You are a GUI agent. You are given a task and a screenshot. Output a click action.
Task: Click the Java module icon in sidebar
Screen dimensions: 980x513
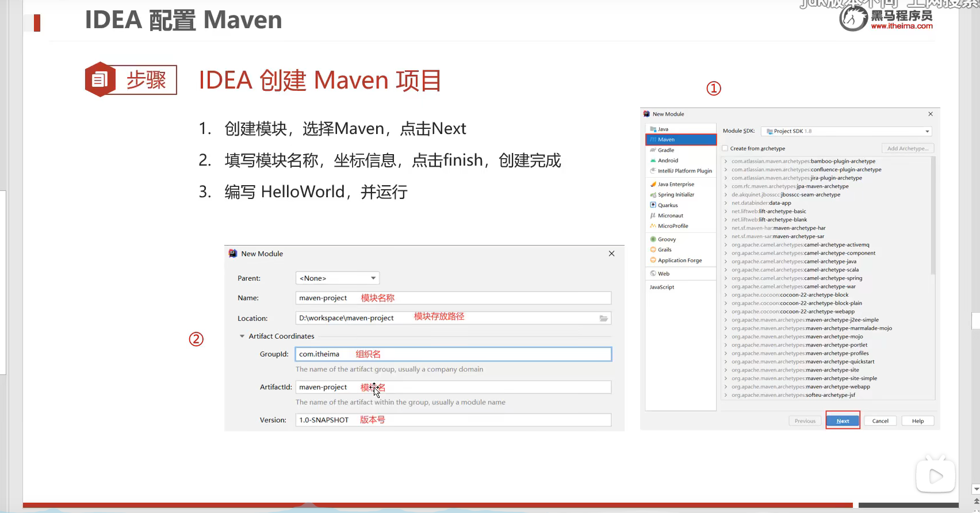coord(653,129)
